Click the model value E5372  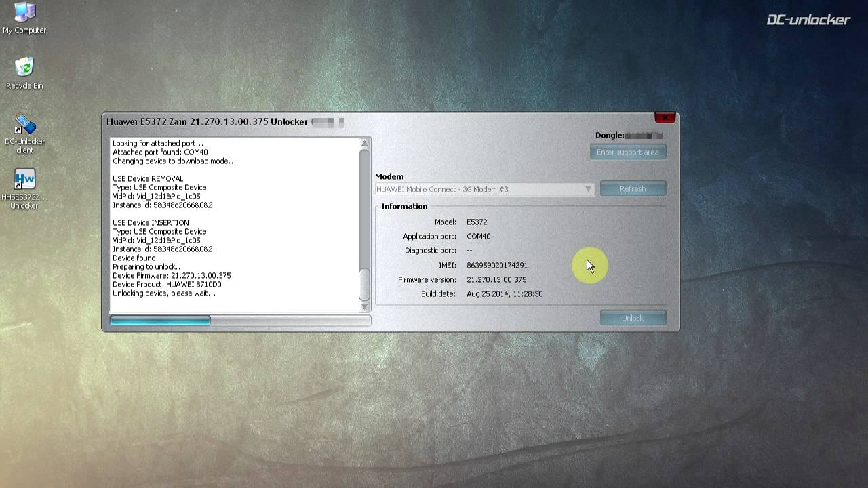477,222
